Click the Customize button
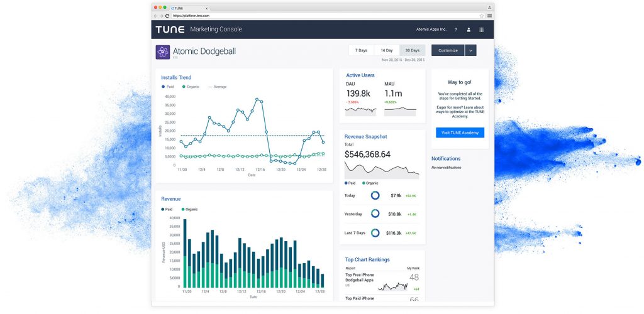Screen dimensions: 644x314 coord(448,50)
